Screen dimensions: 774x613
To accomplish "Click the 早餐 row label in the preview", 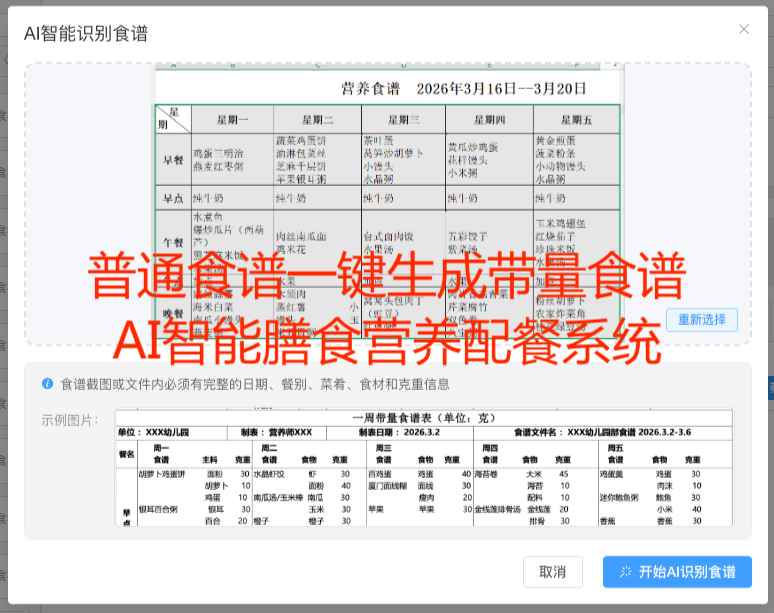I will click(173, 158).
